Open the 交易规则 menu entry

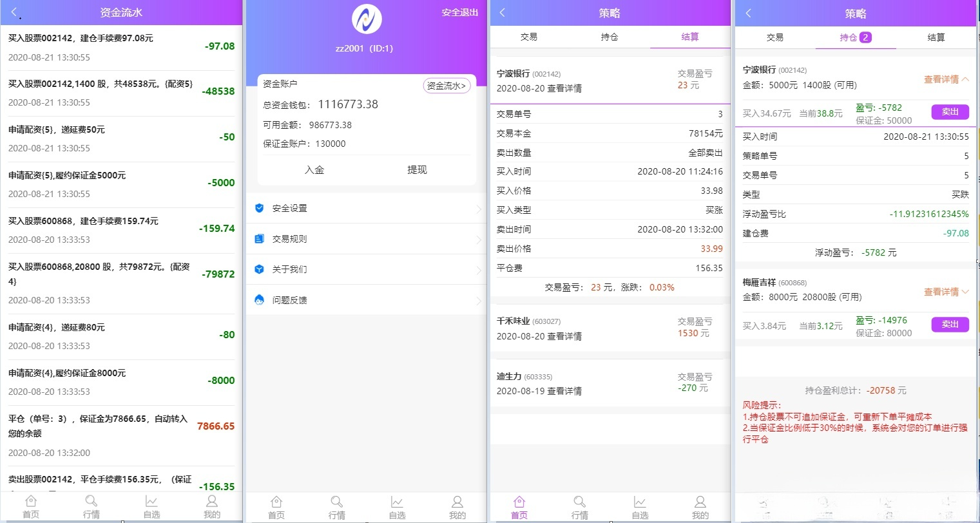point(290,238)
